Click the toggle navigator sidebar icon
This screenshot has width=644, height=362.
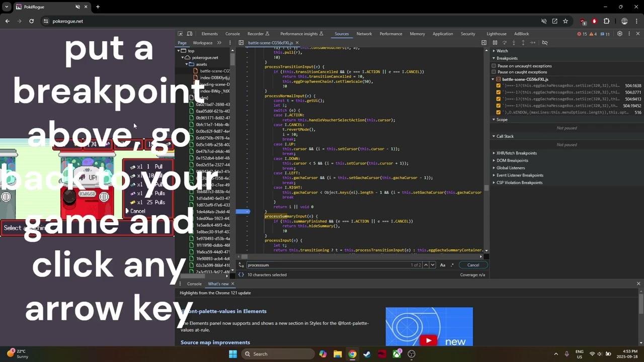pos(241,43)
